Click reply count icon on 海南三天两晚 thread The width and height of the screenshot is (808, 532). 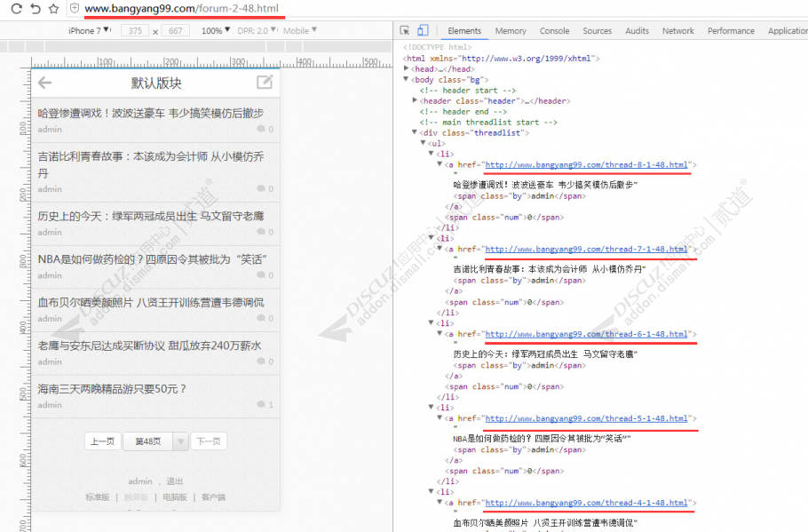coord(261,405)
